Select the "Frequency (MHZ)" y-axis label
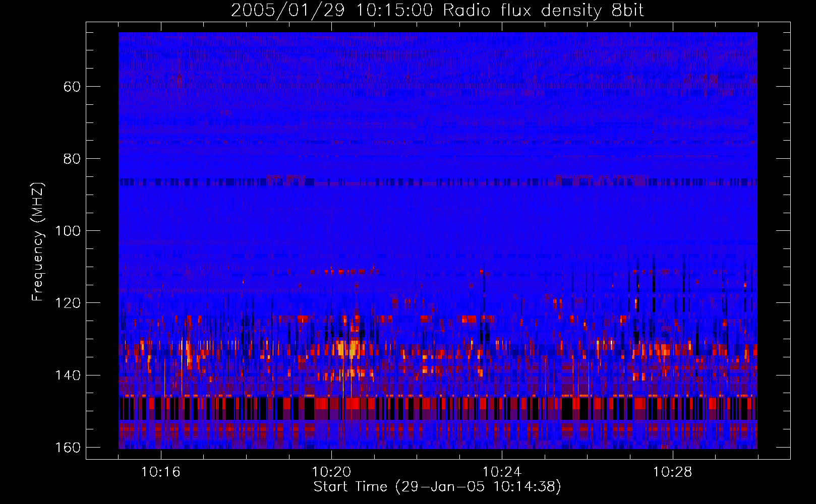 tap(38, 241)
